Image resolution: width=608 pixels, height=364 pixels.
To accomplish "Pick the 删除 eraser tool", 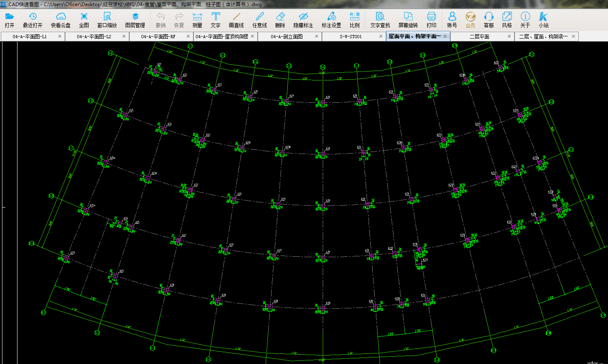I will click(x=280, y=20).
